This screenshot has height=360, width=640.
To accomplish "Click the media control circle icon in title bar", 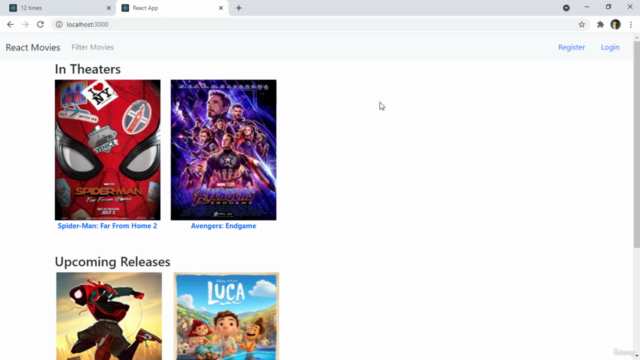I will [566, 8].
